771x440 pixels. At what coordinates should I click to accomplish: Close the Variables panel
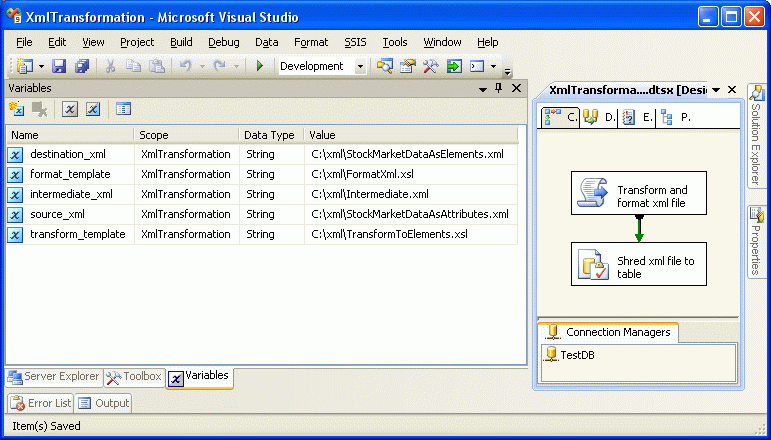516,88
